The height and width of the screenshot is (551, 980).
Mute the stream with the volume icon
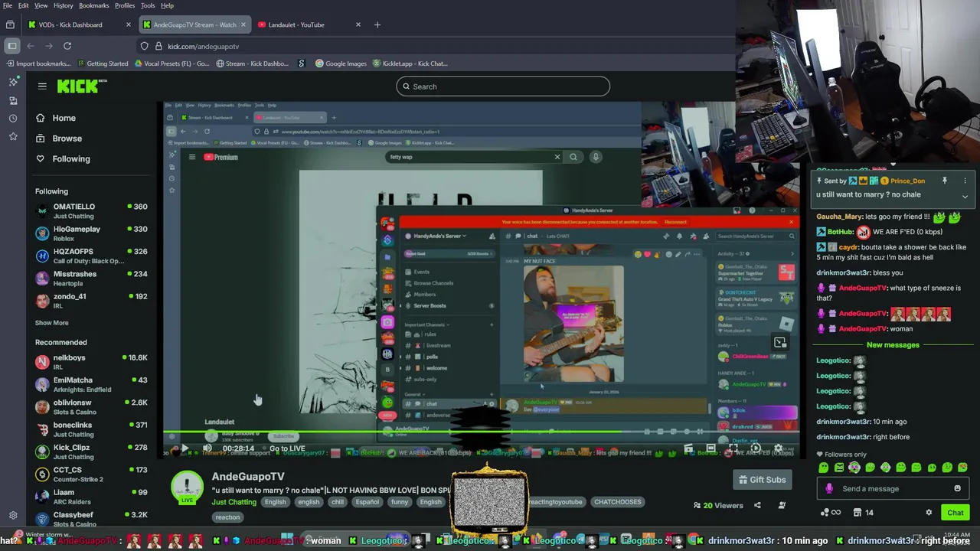tap(207, 448)
